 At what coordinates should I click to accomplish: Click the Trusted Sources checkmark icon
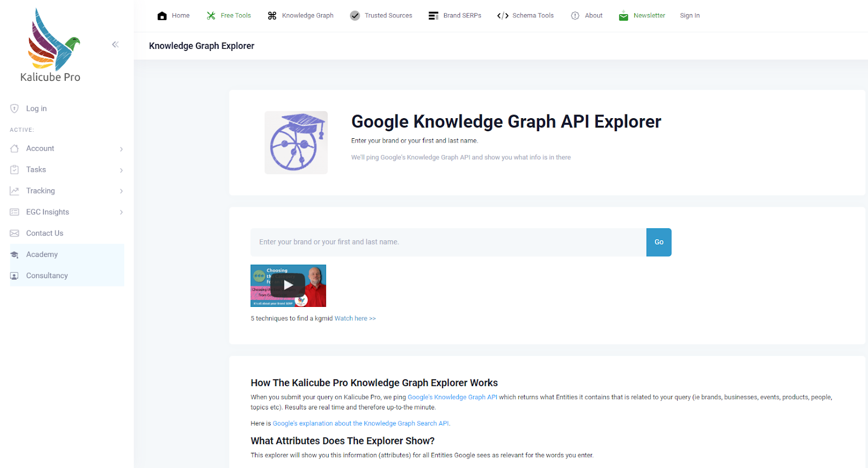pos(355,16)
